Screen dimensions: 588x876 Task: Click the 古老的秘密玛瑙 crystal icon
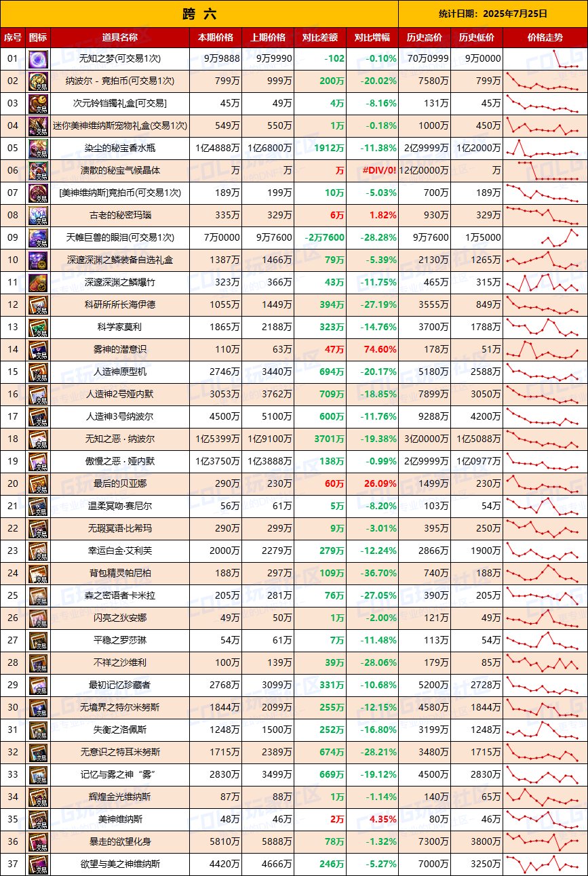[38, 216]
